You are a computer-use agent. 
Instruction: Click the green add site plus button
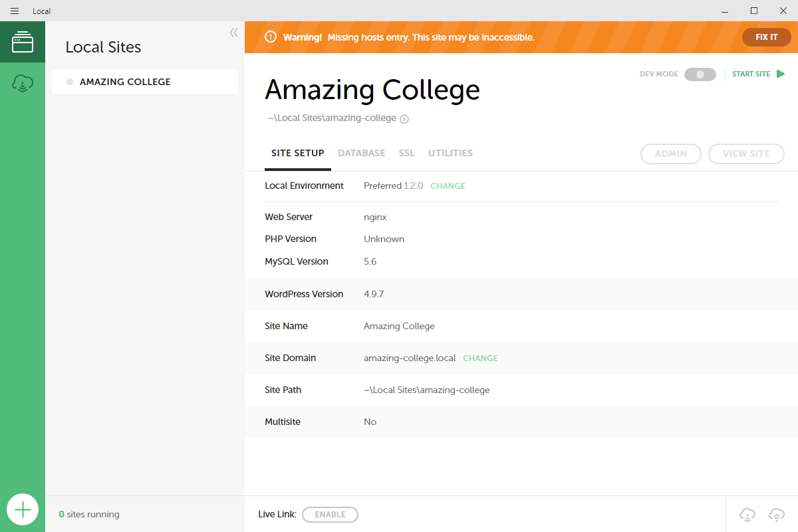[x=23, y=510]
